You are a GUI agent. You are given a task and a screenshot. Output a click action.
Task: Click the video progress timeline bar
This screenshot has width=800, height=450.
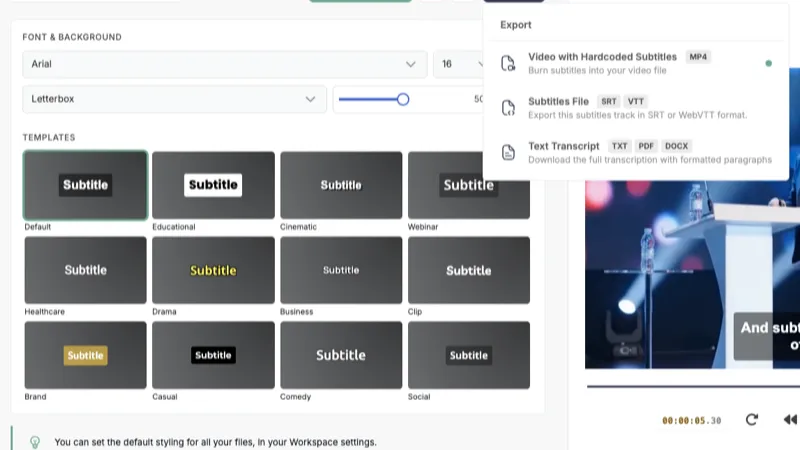coord(690,387)
